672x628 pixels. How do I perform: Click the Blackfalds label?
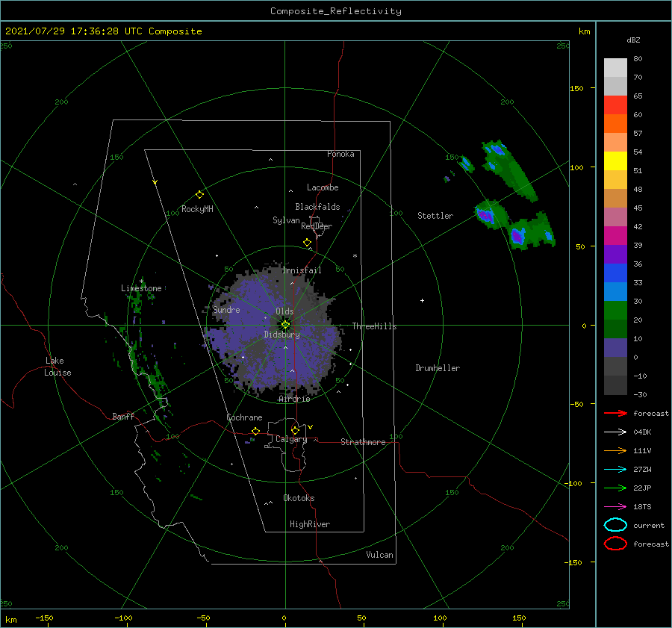pyautogui.click(x=317, y=207)
